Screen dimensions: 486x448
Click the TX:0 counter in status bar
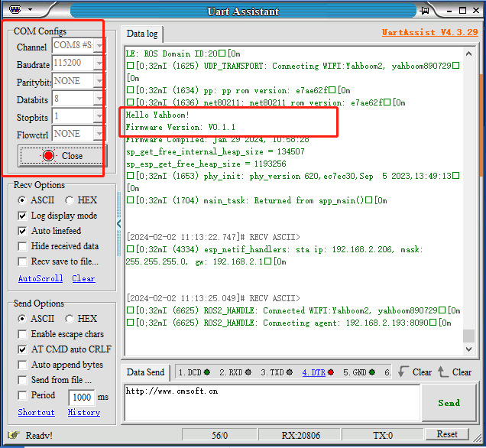383,435
